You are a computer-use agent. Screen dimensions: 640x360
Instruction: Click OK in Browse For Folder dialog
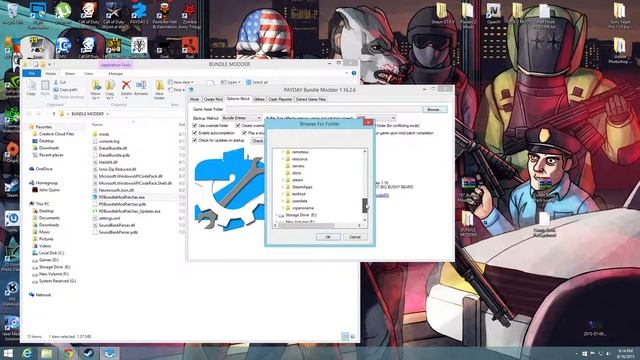(328, 237)
